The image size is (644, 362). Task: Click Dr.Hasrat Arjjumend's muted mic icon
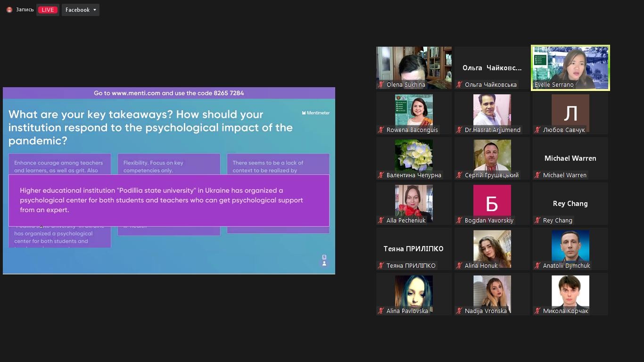(459, 130)
